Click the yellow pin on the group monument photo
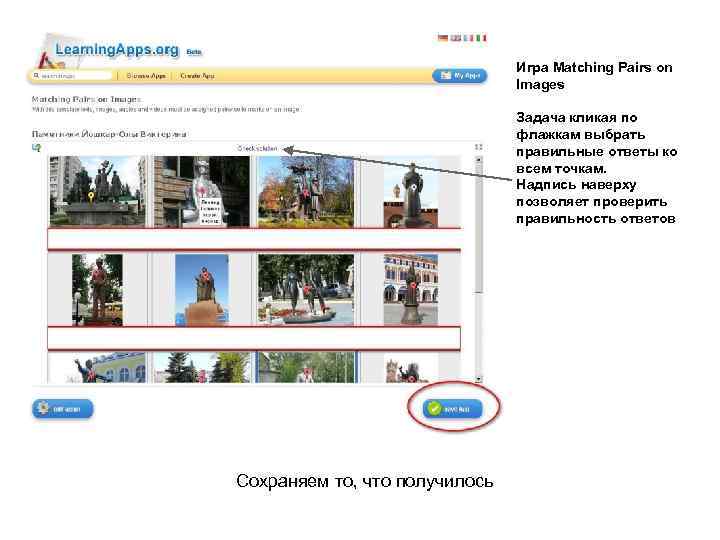Image resolution: width=720 pixels, height=540 pixels. pyautogui.click(x=91, y=197)
